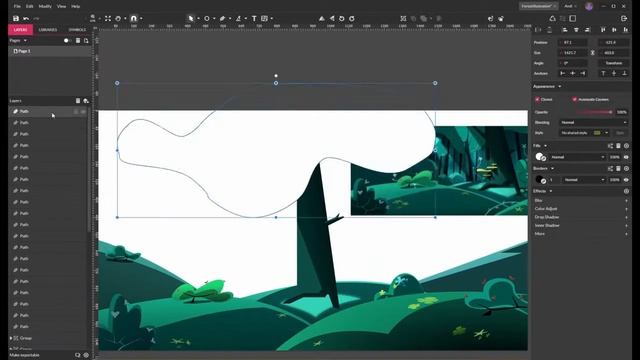Viewport: 640px width, 360px height.
Task: Delete layer via Layers trash icon
Action: (x=78, y=101)
